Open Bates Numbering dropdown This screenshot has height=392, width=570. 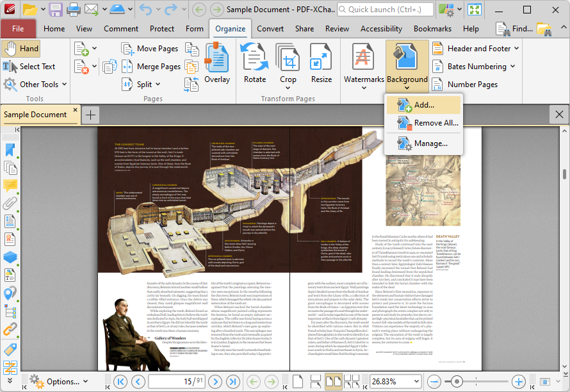(474, 67)
